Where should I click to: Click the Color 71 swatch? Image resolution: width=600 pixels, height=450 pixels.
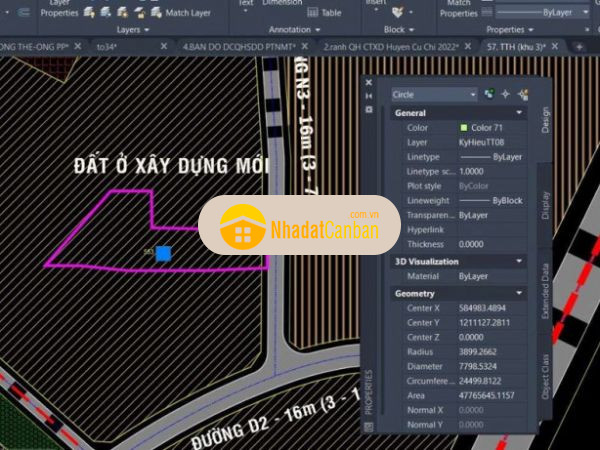coord(463,128)
